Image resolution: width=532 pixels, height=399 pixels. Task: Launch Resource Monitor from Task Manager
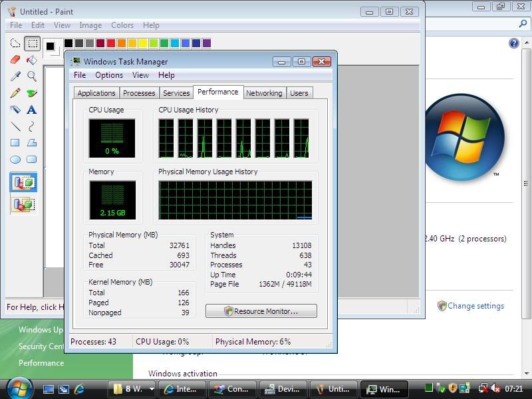261,311
